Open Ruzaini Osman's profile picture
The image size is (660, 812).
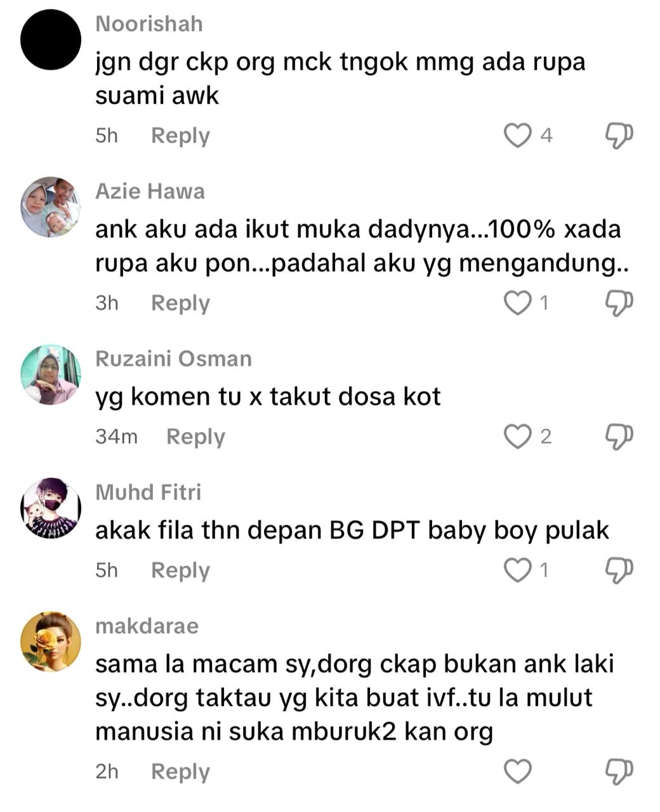coord(51,374)
